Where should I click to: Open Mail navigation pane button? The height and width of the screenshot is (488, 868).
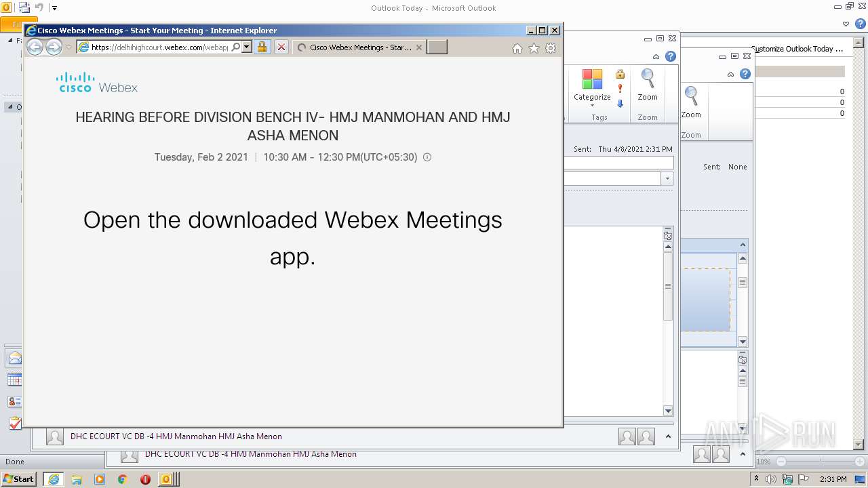tap(15, 358)
